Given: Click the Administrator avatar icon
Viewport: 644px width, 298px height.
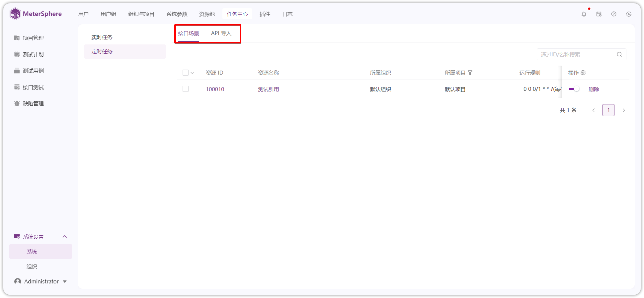Looking at the screenshot, I should pos(18,281).
